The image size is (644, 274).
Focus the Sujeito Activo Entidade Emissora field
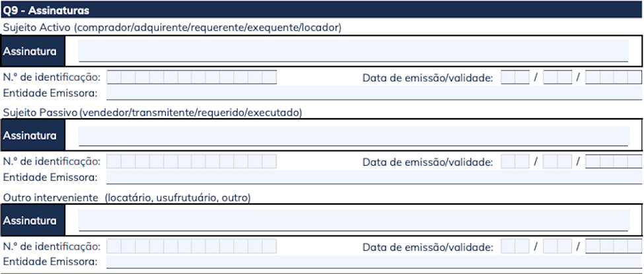click(x=374, y=93)
